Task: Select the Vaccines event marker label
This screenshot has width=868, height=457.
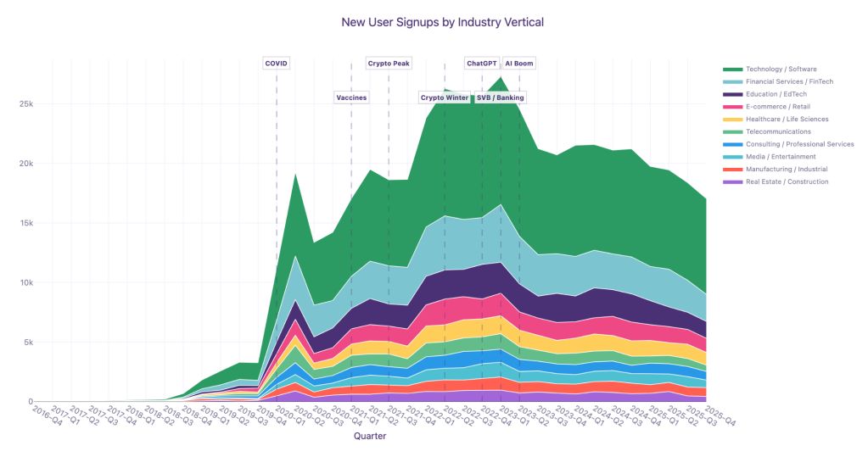Action: click(x=351, y=98)
